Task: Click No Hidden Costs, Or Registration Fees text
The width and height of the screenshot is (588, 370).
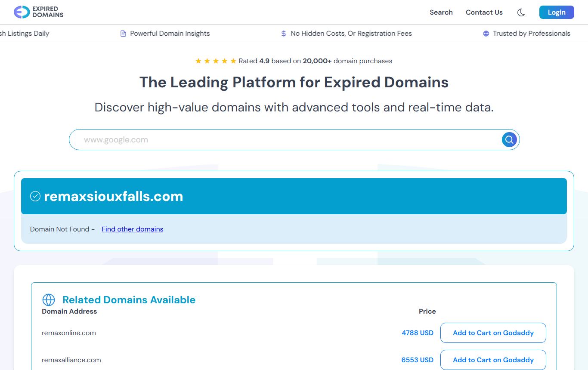Action: pos(351,34)
